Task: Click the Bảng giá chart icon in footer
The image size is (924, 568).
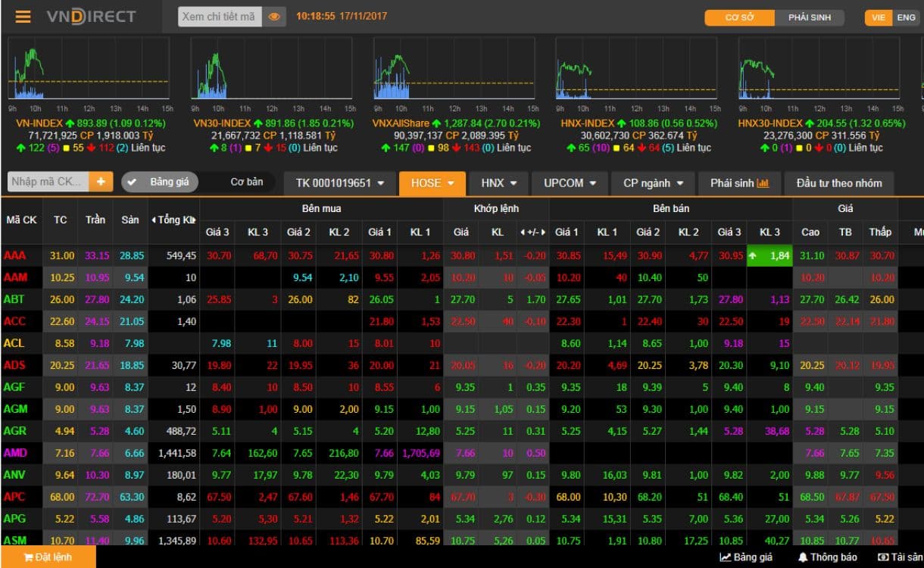Action: coord(726,557)
